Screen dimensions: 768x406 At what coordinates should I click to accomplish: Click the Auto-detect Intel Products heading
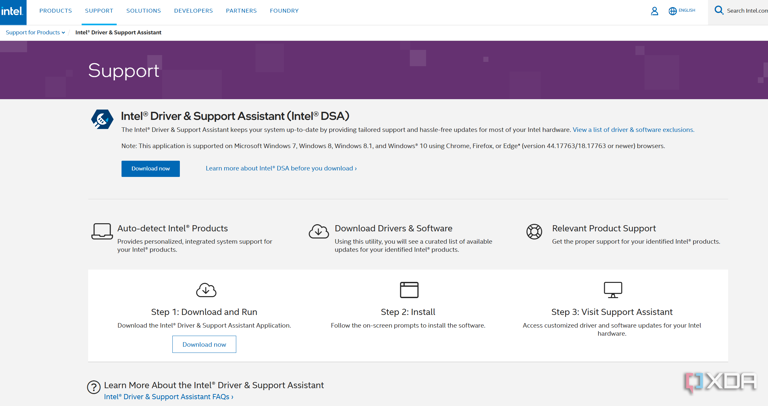pyautogui.click(x=172, y=228)
